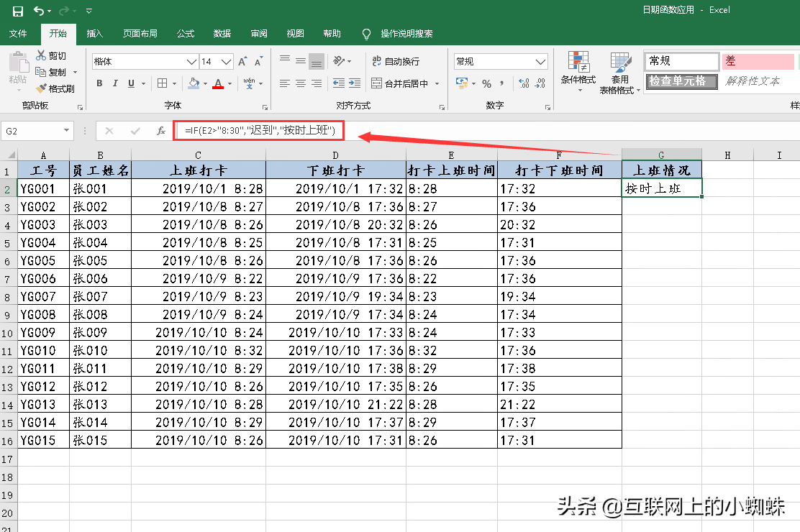Viewport: 800px width, 532px height.
Task: Click in the formula bar text
Action: click(x=260, y=131)
